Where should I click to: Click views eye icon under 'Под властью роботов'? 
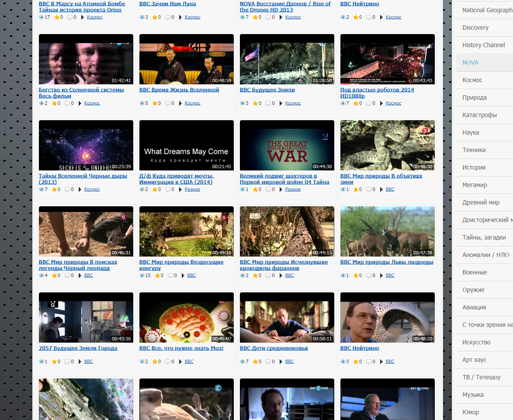click(x=343, y=104)
